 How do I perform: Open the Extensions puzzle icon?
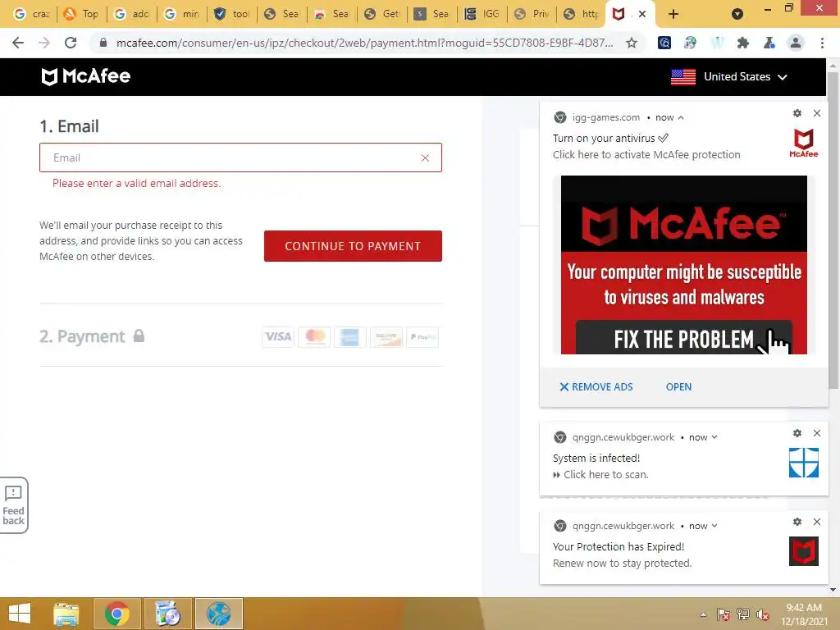[x=743, y=43]
